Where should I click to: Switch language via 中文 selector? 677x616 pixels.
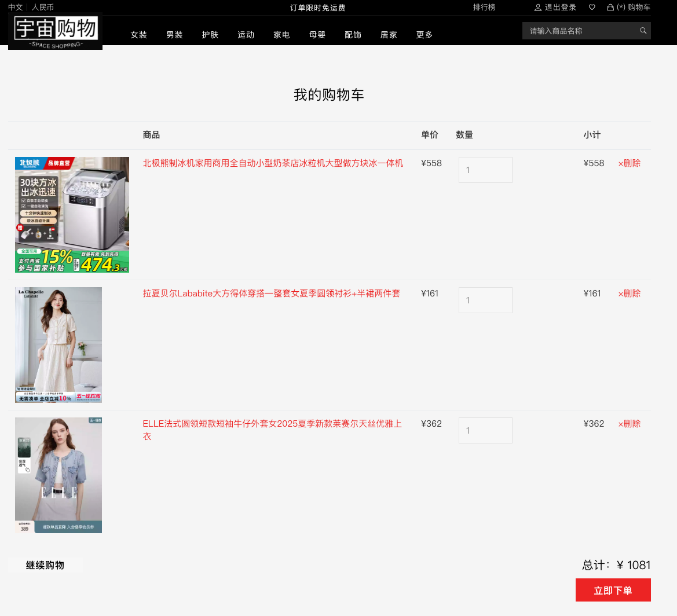[x=15, y=8]
